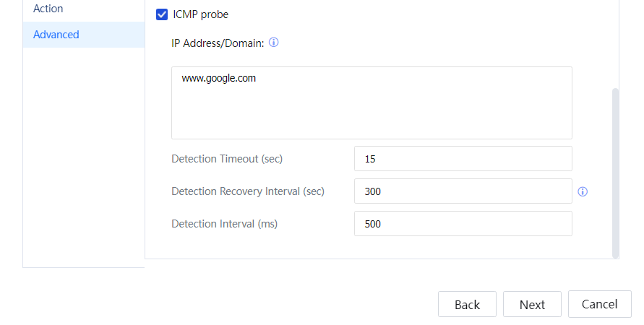
Task: Click the Detection Timeout (sec) label
Action: pyautogui.click(x=227, y=159)
